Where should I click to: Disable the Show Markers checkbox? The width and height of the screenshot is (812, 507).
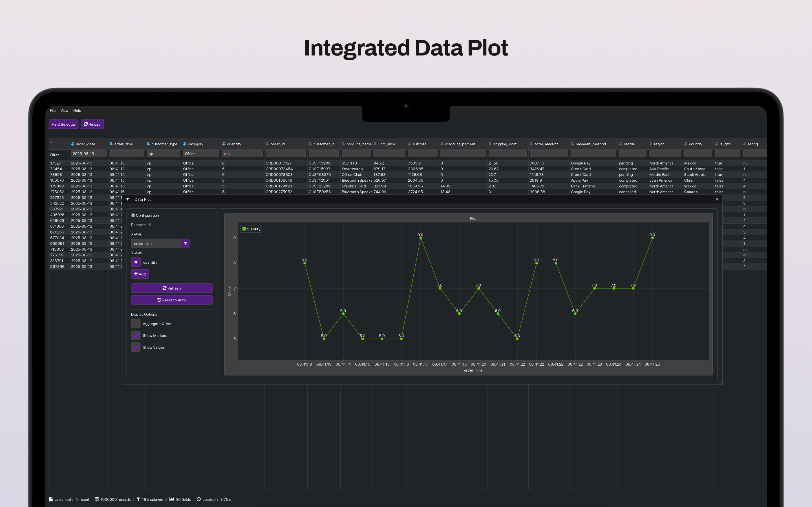point(136,335)
